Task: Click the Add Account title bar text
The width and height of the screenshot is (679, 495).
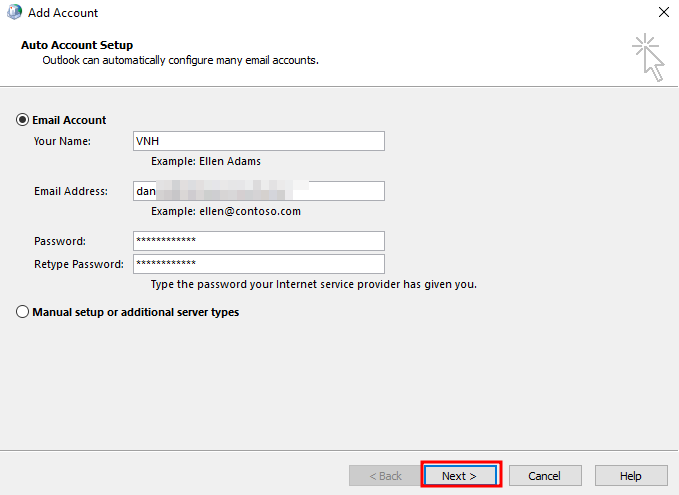Action: point(63,13)
